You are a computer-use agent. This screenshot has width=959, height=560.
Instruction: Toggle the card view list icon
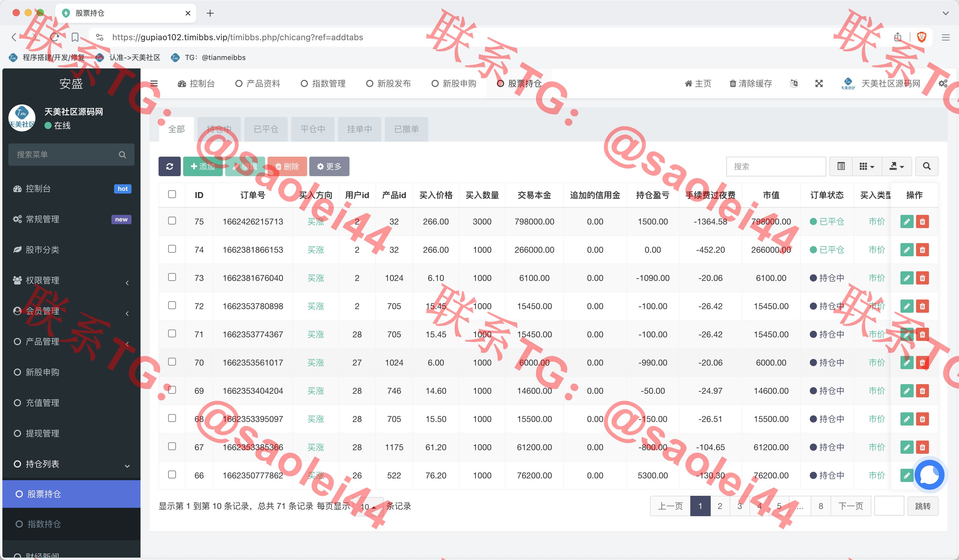coord(841,166)
